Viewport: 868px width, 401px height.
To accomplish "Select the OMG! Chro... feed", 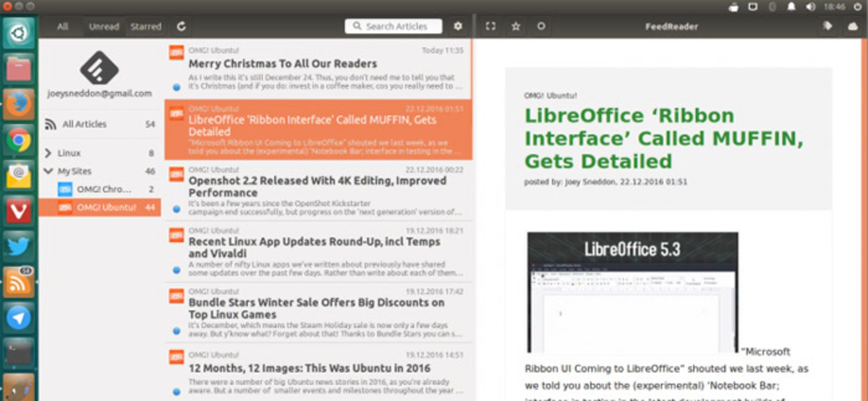I will [99, 189].
